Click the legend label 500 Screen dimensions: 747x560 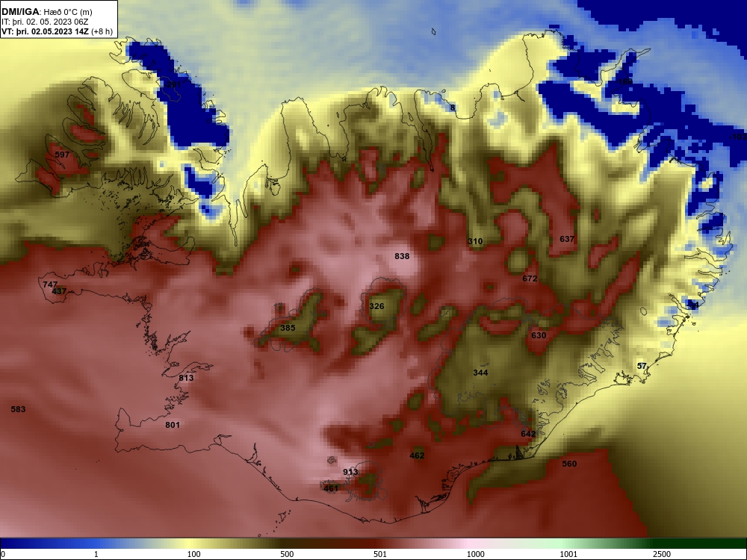287,554
